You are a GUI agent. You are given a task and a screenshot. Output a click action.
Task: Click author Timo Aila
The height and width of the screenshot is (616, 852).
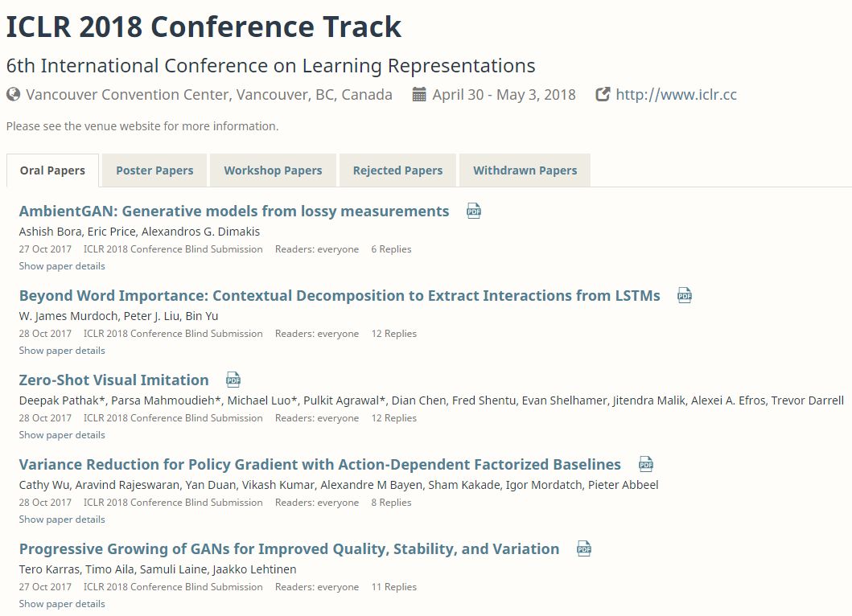click(109, 569)
